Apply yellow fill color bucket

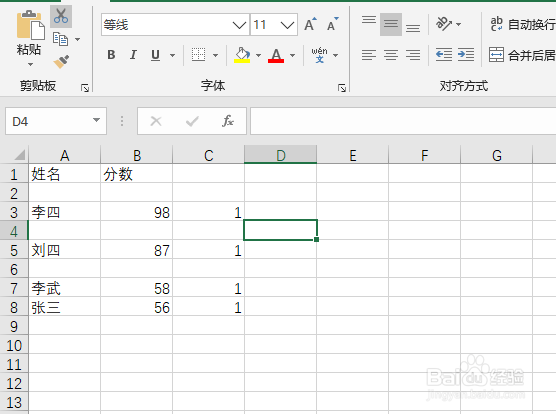coord(242,55)
